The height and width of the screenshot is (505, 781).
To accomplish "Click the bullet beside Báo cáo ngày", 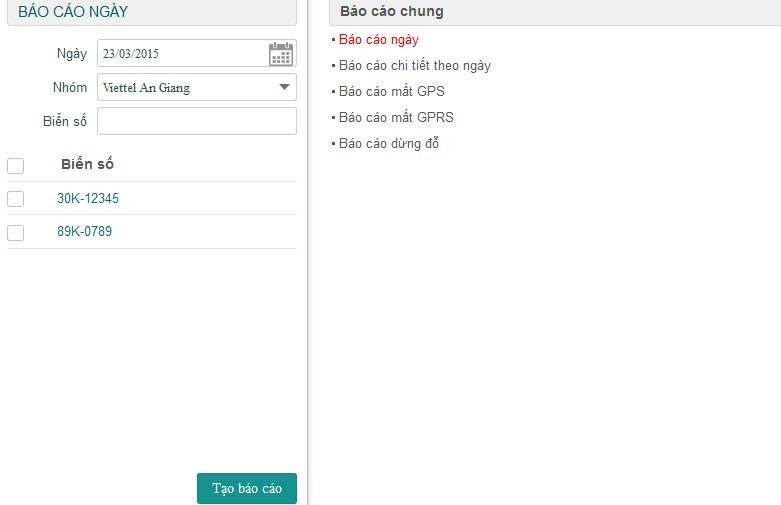I will click(333, 40).
